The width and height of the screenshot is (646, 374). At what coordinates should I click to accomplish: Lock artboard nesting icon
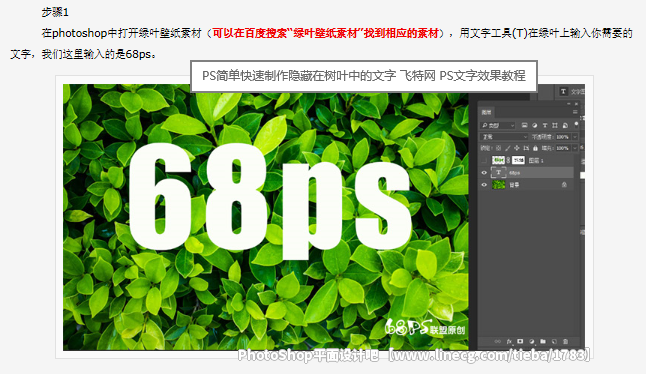[x=526, y=148]
